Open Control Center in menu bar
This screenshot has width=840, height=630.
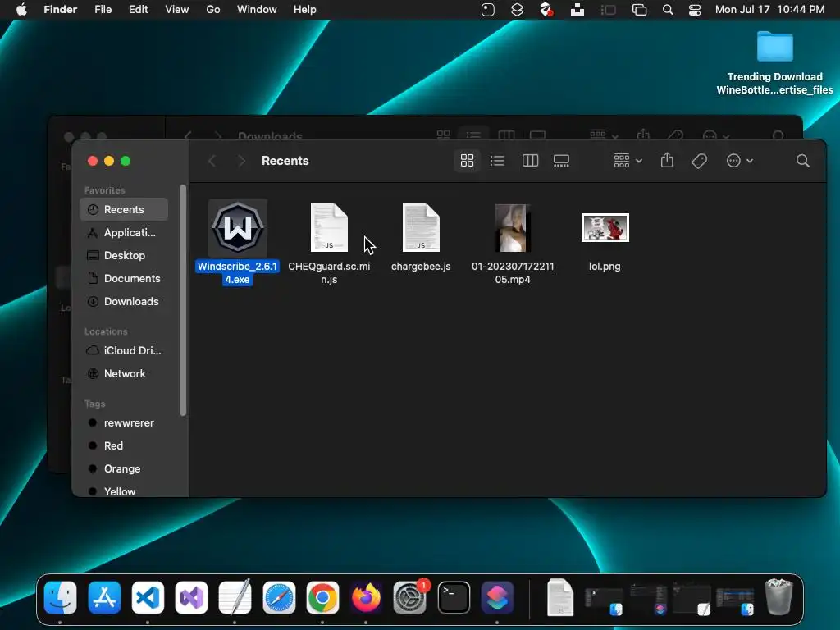point(694,10)
